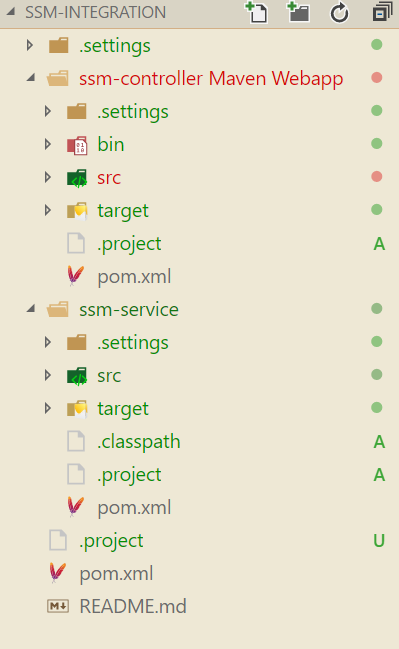Image resolution: width=399 pixels, height=649 pixels.
Task: Expand the top-level .settings folder arrow
Action: [29, 45]
